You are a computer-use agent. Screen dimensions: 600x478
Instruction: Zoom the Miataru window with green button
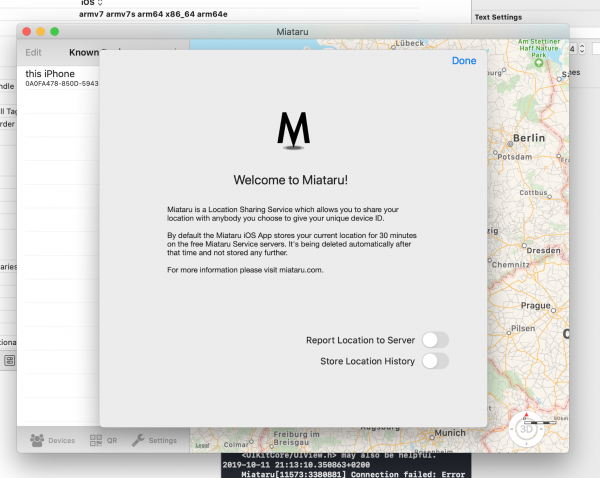point(55,31)
